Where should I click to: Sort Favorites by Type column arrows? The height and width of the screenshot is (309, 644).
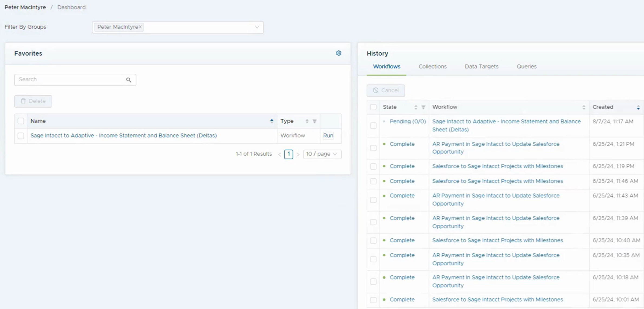click(307, 121)
